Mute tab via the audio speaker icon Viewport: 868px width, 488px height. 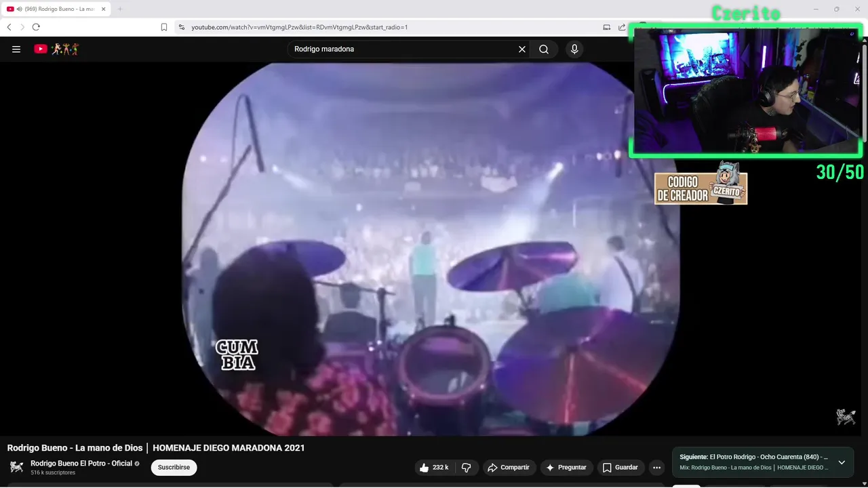tap(20, 9)
